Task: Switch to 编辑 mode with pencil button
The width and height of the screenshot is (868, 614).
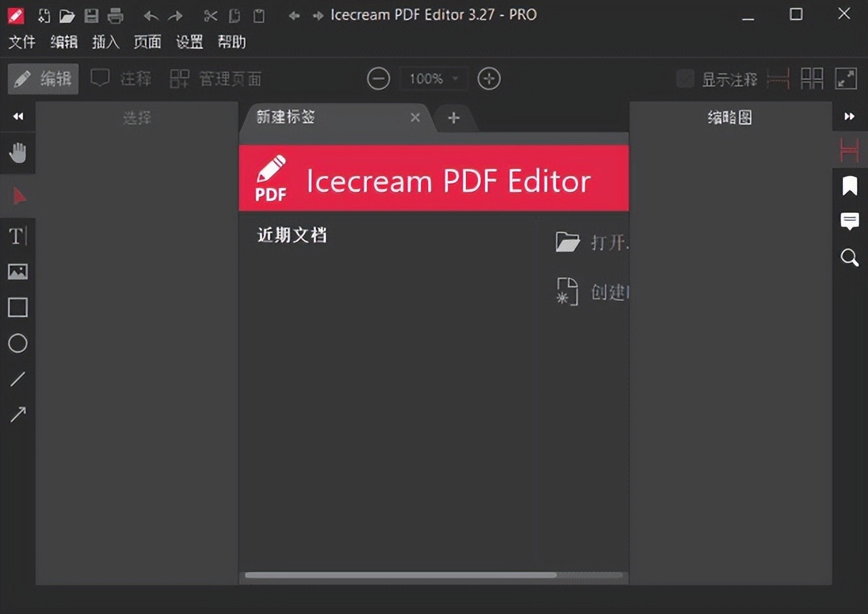Action: (43, 79)
